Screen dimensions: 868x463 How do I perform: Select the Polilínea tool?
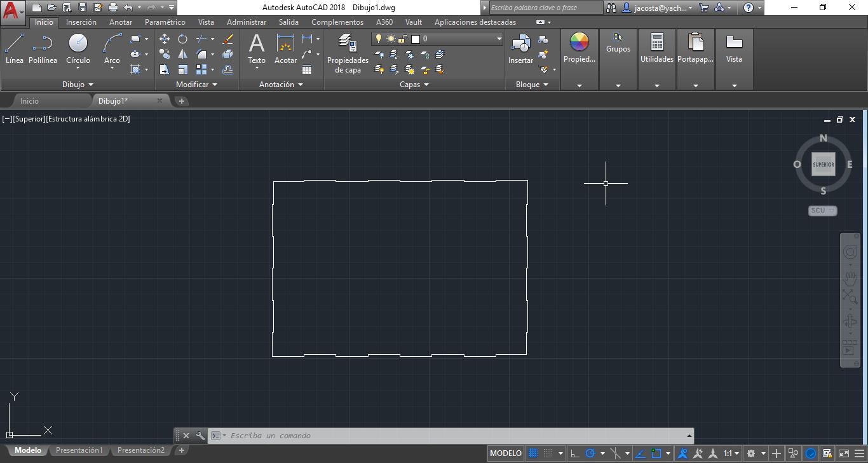coord(43,49)
